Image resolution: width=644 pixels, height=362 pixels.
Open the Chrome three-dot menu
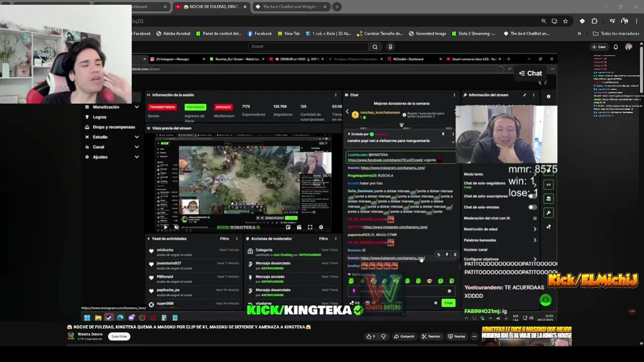tap(636, 21)
